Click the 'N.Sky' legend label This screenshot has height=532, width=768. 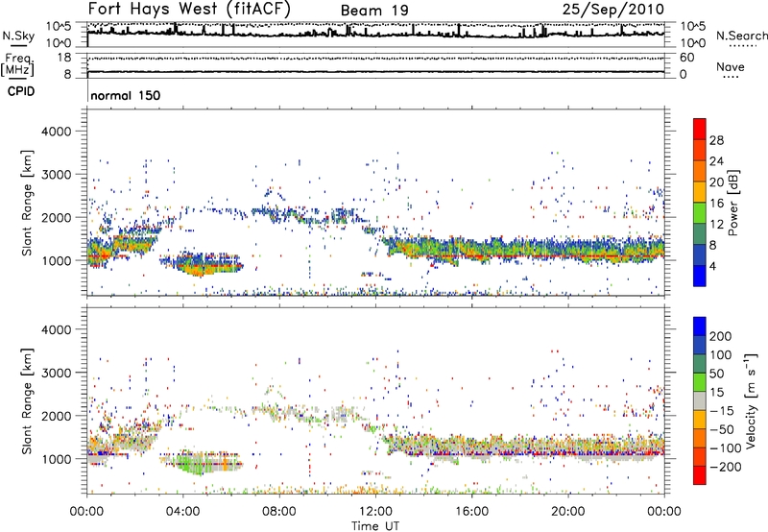18,36
